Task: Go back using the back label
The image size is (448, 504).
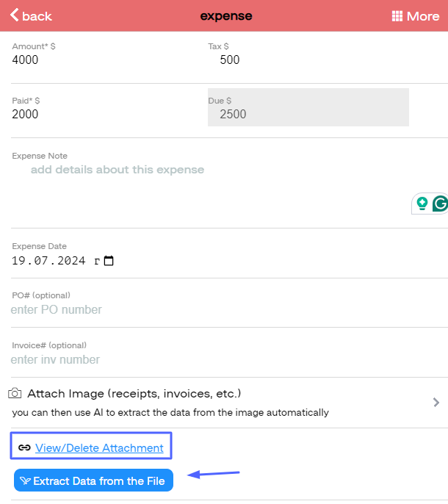Action: (37, 16)
